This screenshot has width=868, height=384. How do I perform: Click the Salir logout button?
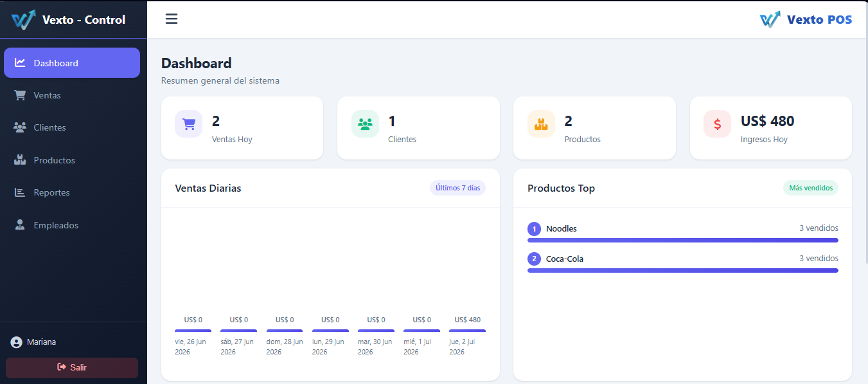[x=72, y=367]
